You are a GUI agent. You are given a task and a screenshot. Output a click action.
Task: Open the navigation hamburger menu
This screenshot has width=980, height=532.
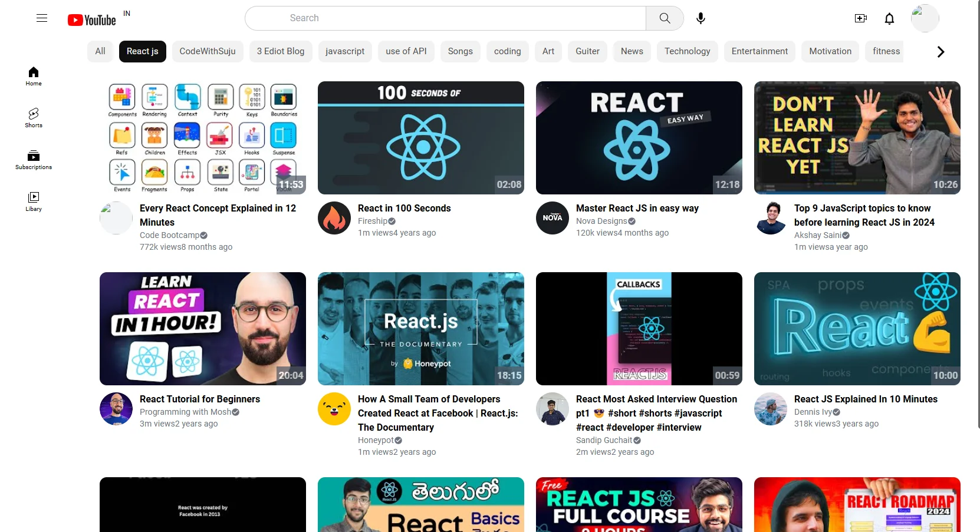[x=42, y=18]
